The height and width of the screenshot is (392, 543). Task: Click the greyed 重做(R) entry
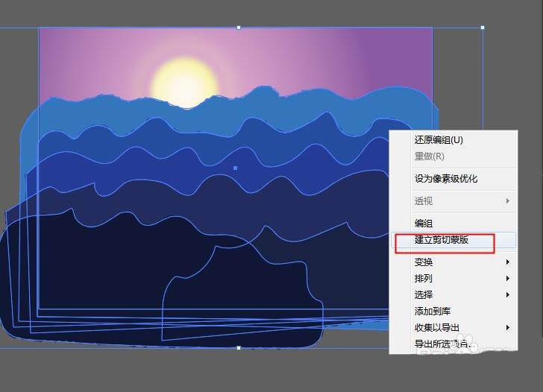point(453,156)
